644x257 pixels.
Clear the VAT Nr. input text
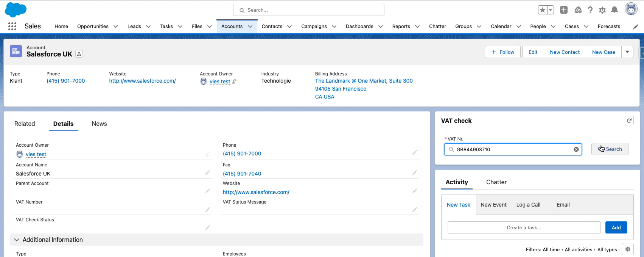coord(576,149)
